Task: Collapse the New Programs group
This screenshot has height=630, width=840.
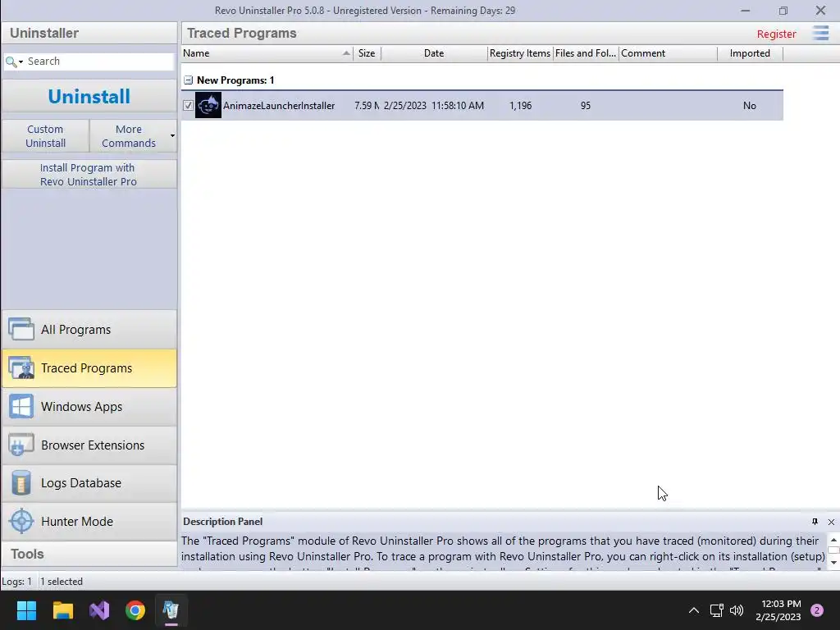Action: tap(188, 80)
